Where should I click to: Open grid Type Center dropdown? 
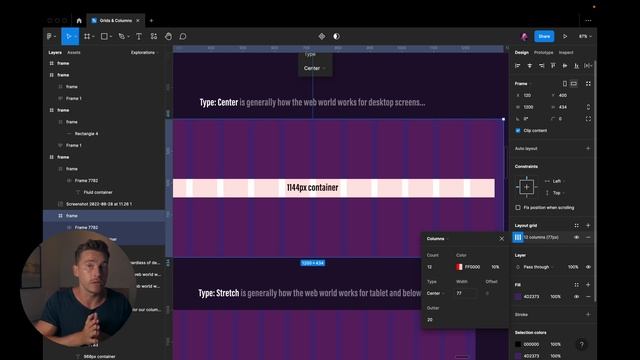pyautogui.click(x=436, y=293)
